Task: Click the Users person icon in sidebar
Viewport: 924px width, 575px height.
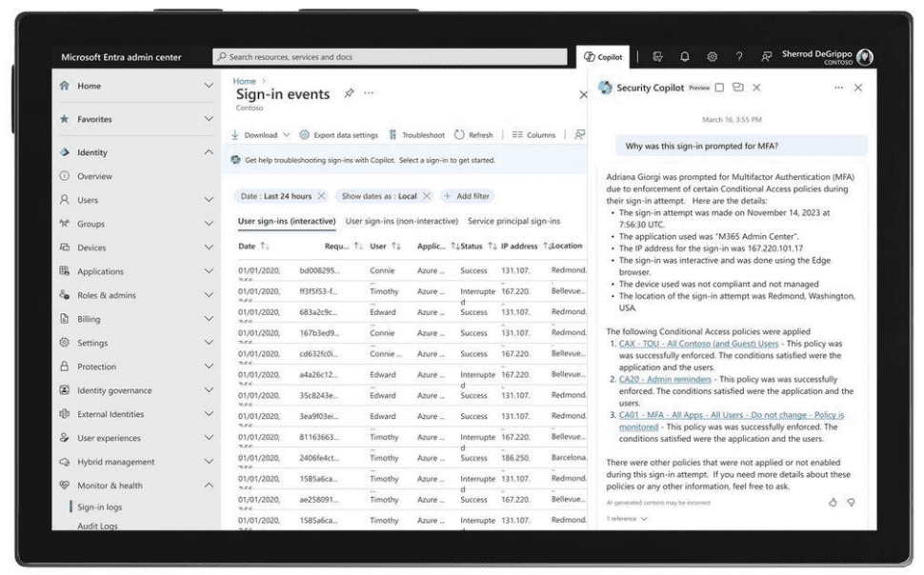Action: (x=64, y=200)
